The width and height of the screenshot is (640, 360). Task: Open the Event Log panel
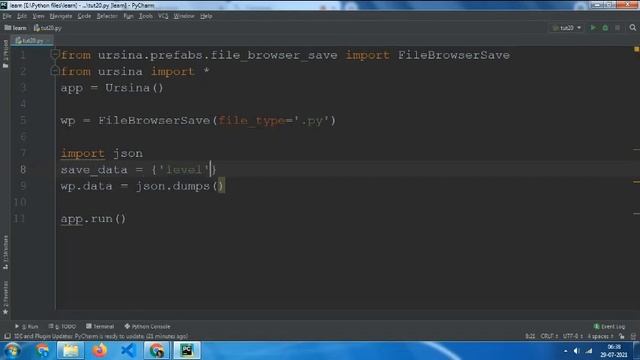tap(609, 327)
